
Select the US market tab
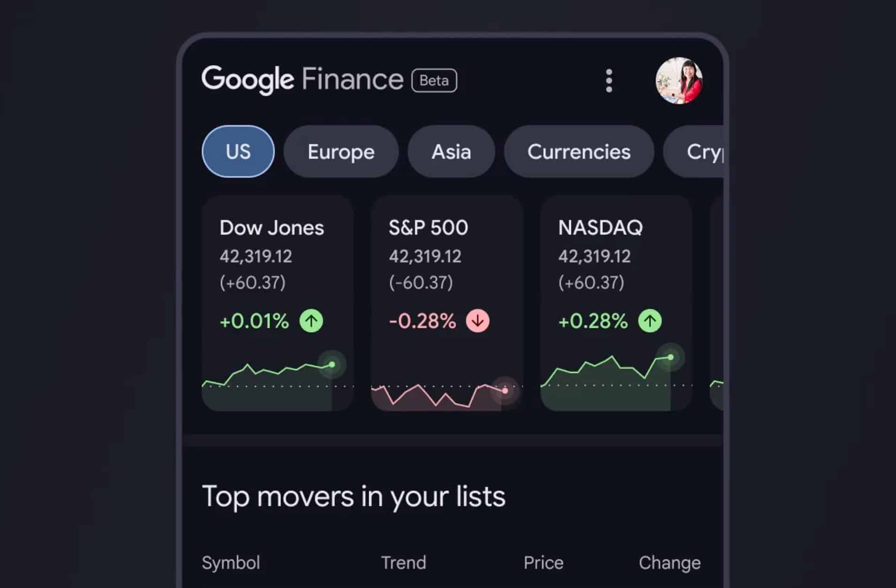tap(238, 151)
